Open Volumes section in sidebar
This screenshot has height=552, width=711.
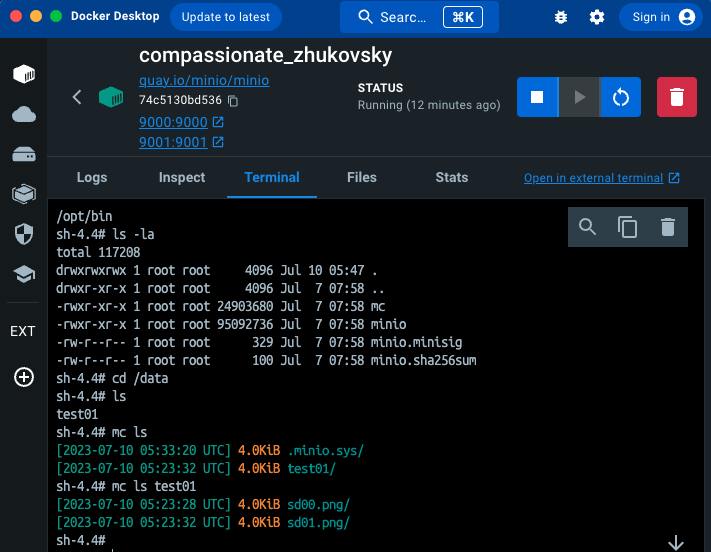(x=23, y=154)
